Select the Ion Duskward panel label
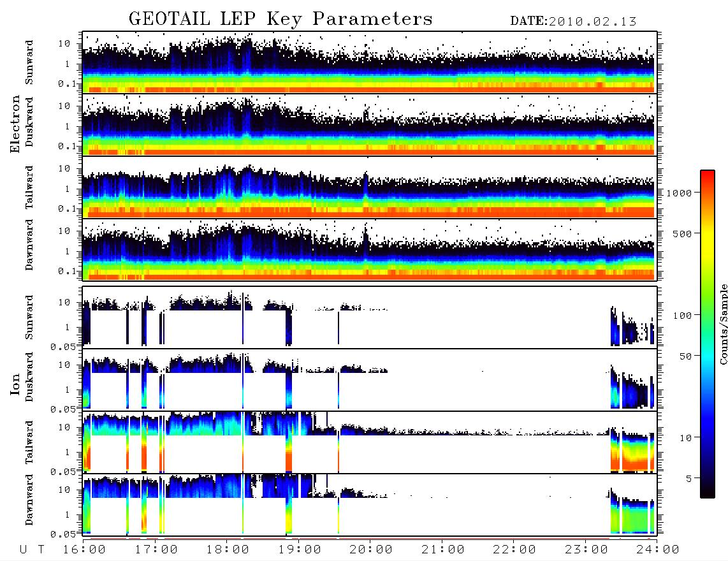This screenshot has width=728, height=561. click(29, 377)
